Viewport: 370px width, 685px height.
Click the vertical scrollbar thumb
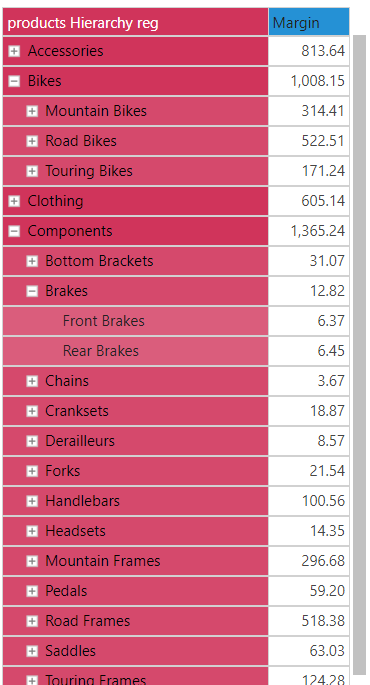pyautogui.click(x=359, y=355)
